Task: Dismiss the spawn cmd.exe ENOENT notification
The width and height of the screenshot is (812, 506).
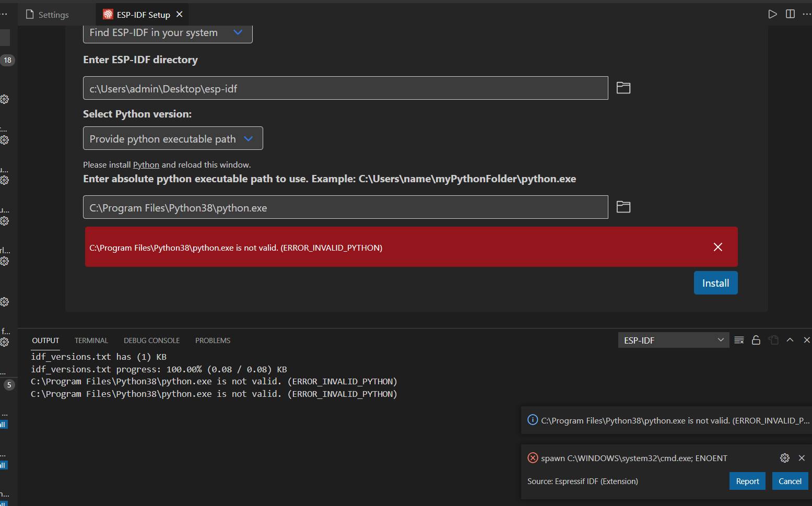Action: (x=802, y=458)
